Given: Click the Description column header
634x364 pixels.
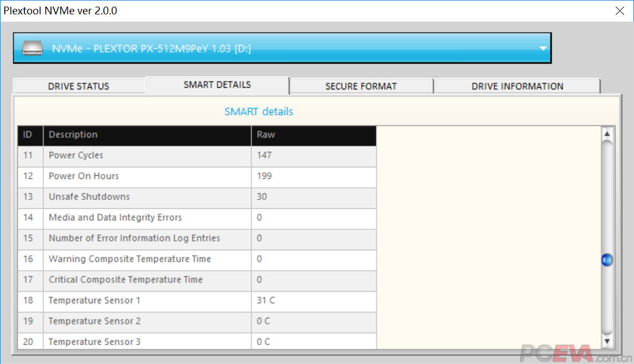Looking at the screenshot, I should point(147,135).
